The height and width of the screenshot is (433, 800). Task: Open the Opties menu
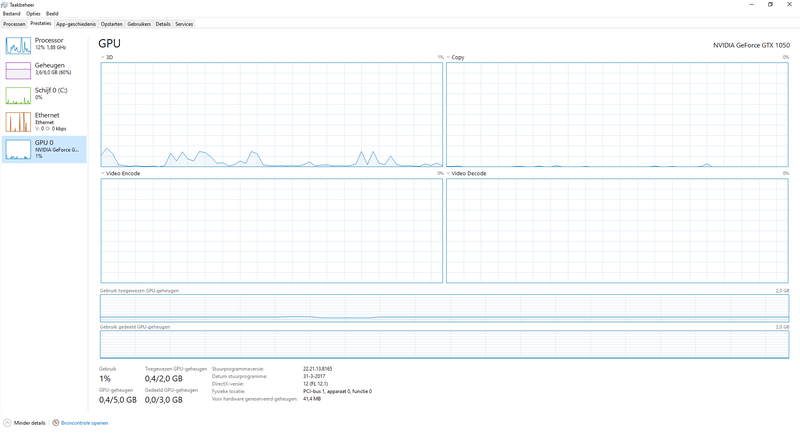point(33,14)
